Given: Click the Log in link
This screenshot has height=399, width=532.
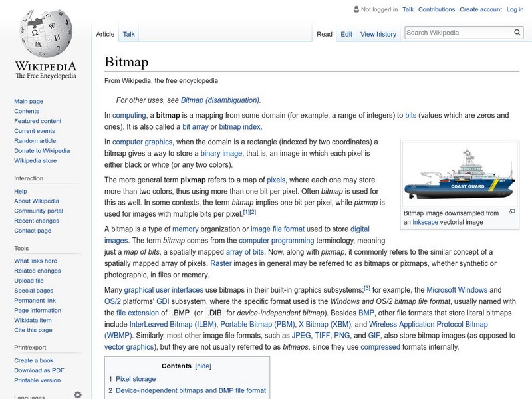Looking at the screenshot, I should [x=515, y=10].
